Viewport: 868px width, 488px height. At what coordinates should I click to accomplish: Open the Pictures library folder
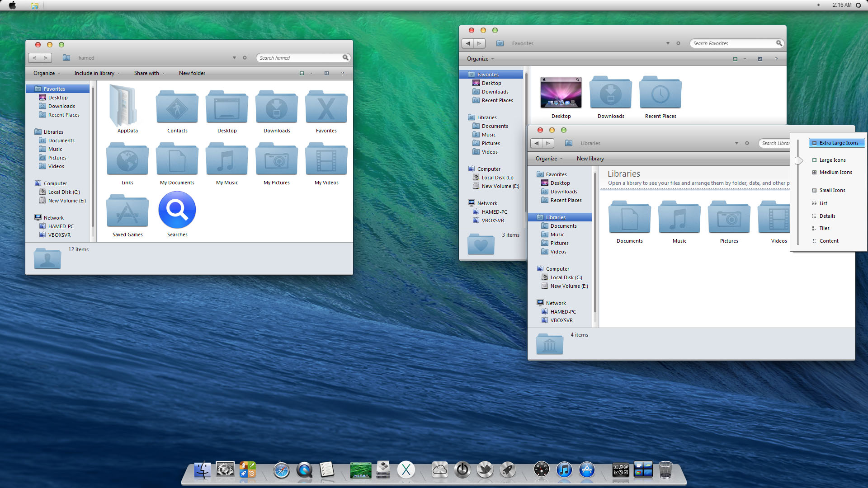tap(729, 218)
